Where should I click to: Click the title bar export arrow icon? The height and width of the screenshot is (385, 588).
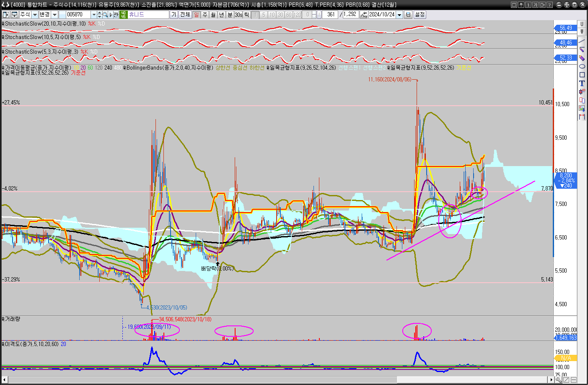coord(542,5)
